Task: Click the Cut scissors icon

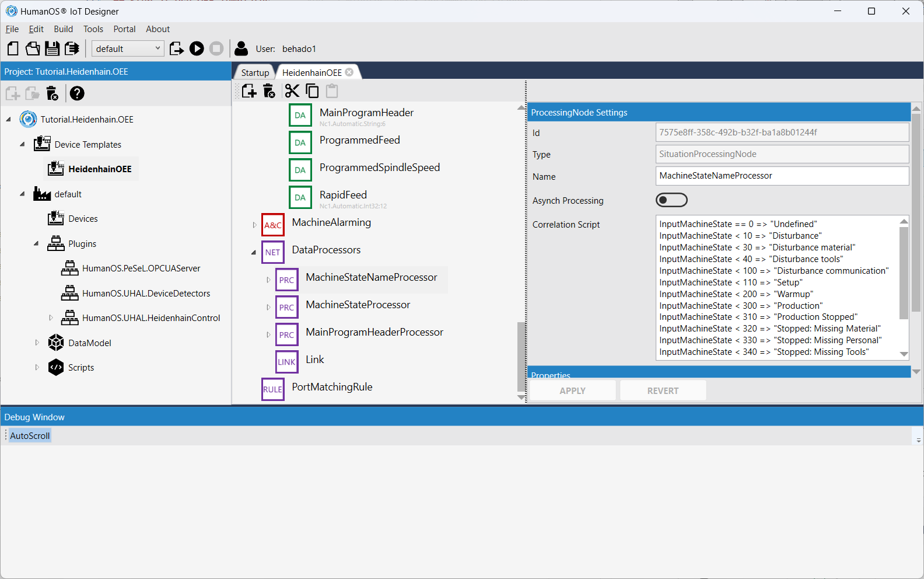Action: [x=292, y=91]
